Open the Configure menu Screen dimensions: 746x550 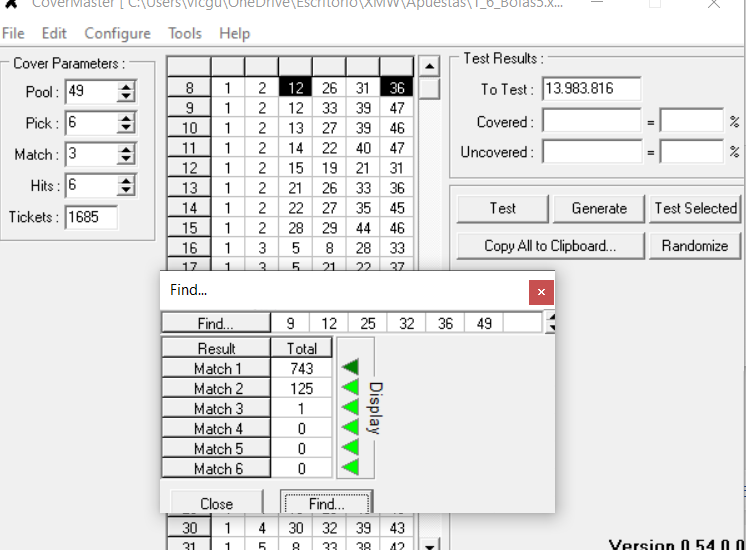(118, 33)
